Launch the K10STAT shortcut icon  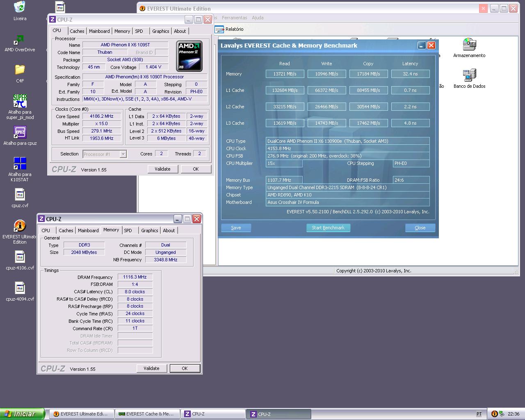20,163
